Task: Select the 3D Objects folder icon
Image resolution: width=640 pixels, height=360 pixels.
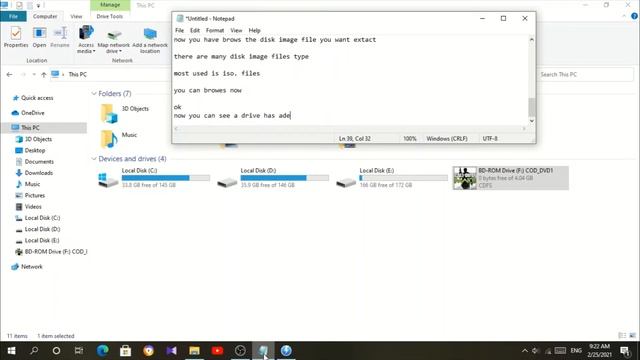Action: (109, 113)
